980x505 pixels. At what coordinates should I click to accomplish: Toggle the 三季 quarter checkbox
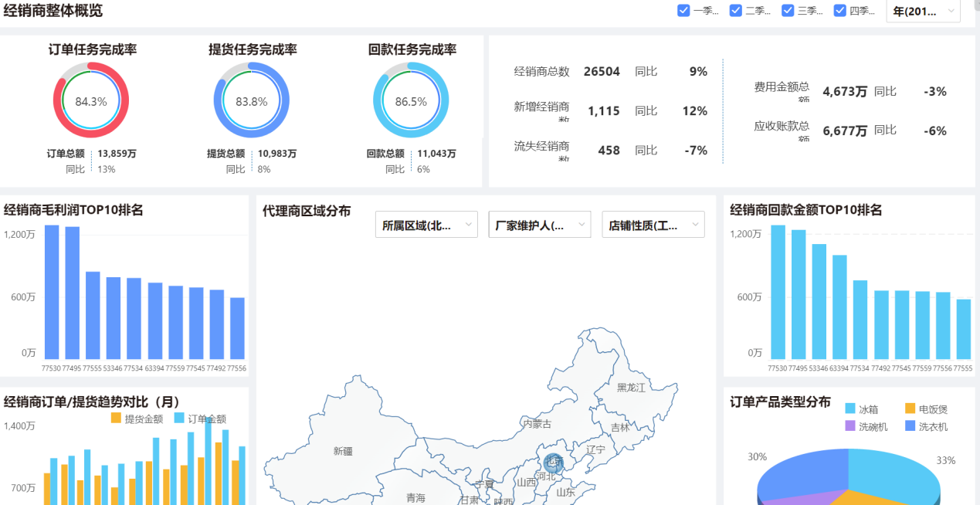point(788,10)
